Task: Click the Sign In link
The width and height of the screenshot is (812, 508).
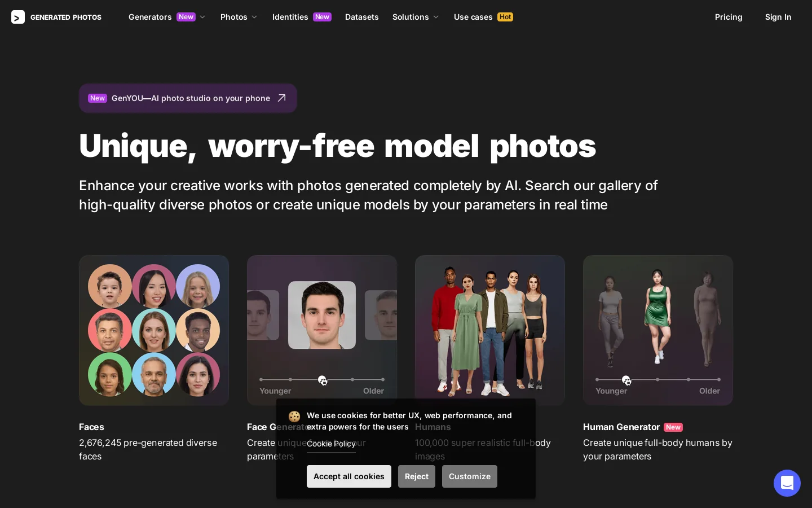Action: (778, 17)
